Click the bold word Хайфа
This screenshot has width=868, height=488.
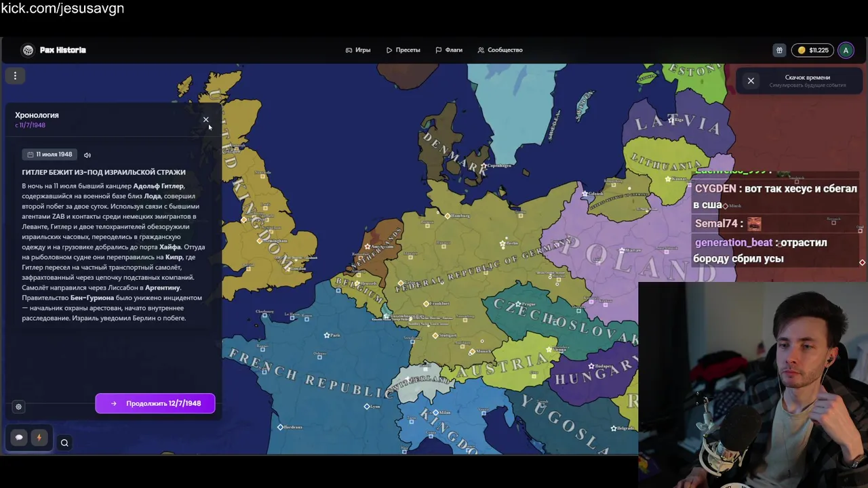point(170,247)
